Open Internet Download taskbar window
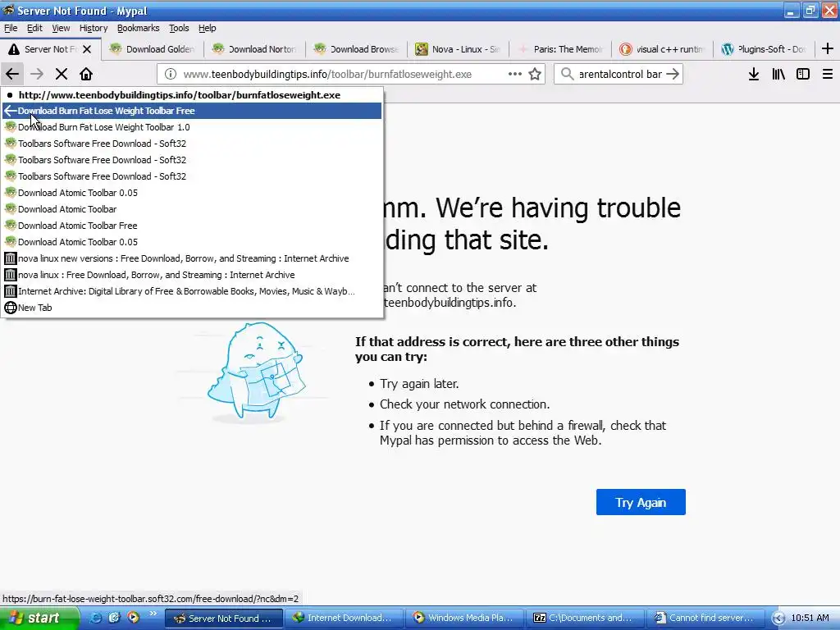This screenshot has width=840, height=630. coord(343,618)
